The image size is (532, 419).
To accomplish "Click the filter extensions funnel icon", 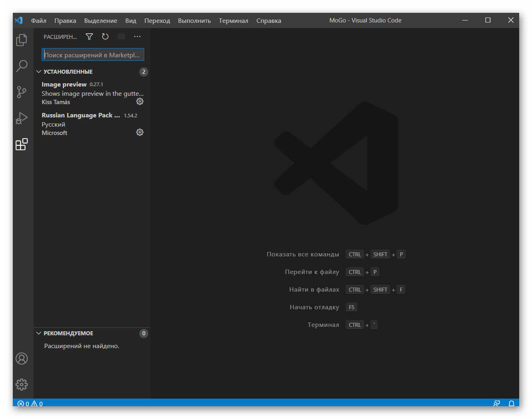I will tap(89, 36).
